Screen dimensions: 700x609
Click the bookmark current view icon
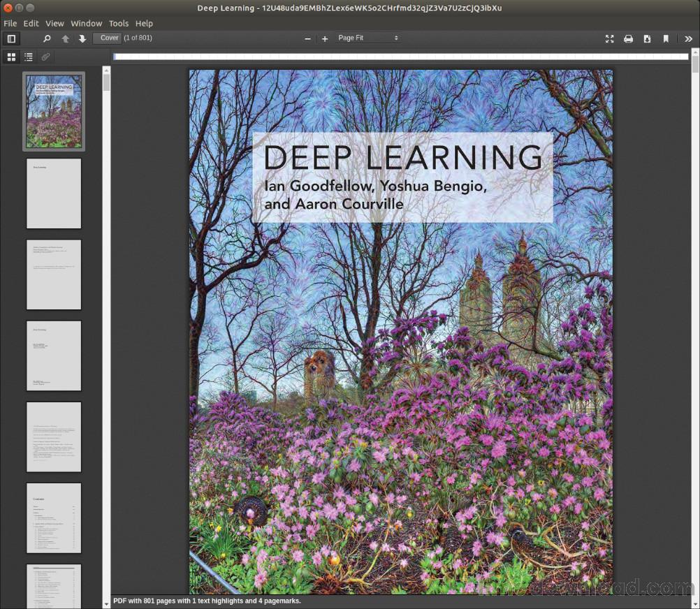[x=666, y=38]
